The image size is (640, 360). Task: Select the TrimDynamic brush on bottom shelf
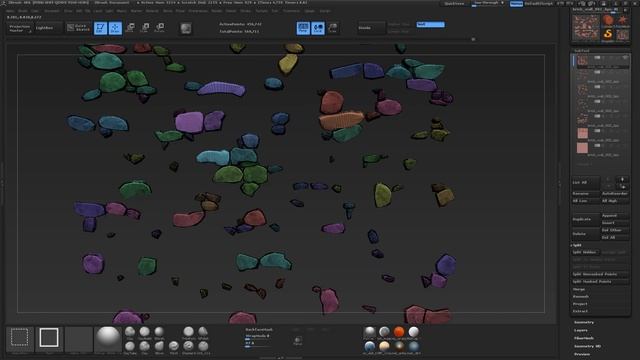click(x=188, y=332)
